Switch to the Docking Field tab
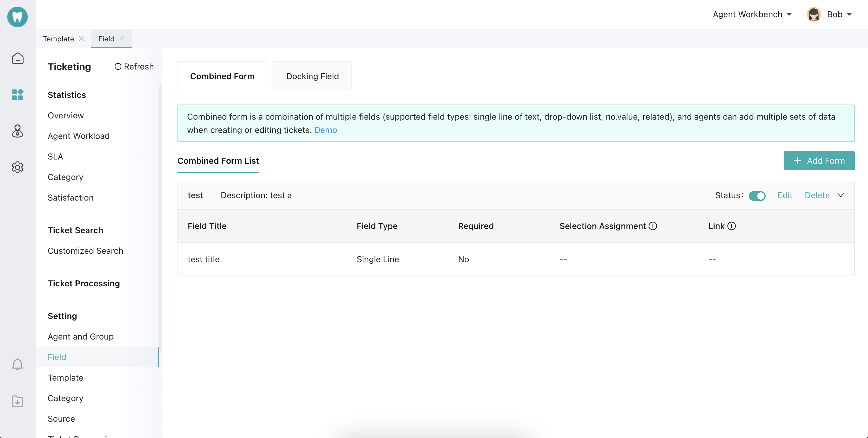The width and height of the screenshot is (868, 438). tap(312, 76)
